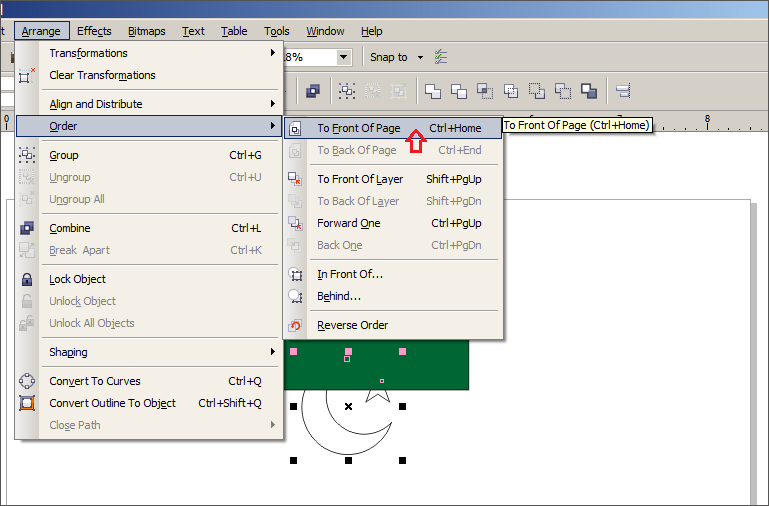This screenshot has height=506, width=769.
Task: Click the green rectangle on the canvas
Action: pyautogui.click(x=440, y=366)
